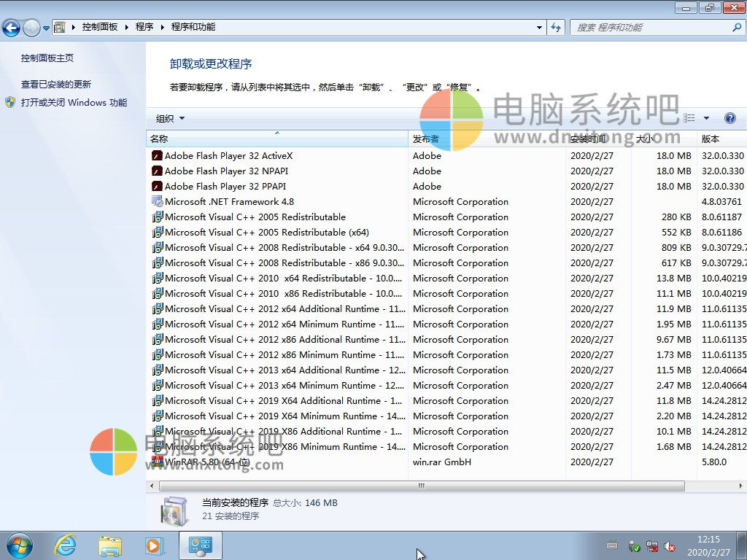
Task: Minimize the Programs and Features window
Action: (686, 7)
